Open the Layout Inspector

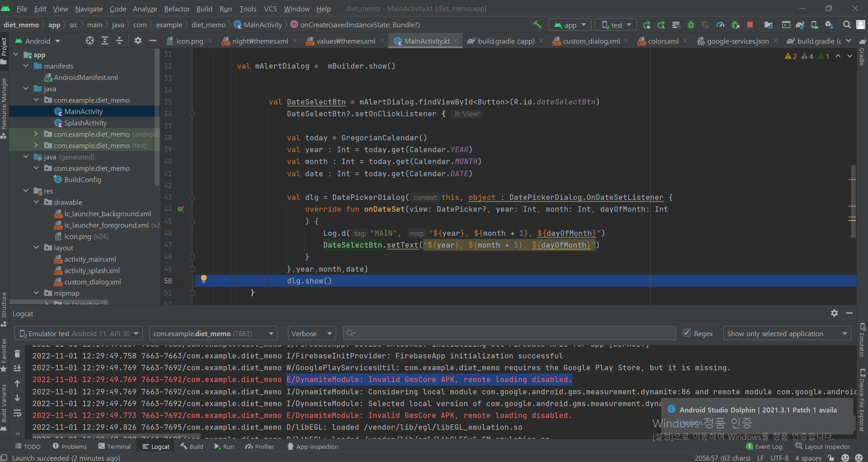[823, 447]
